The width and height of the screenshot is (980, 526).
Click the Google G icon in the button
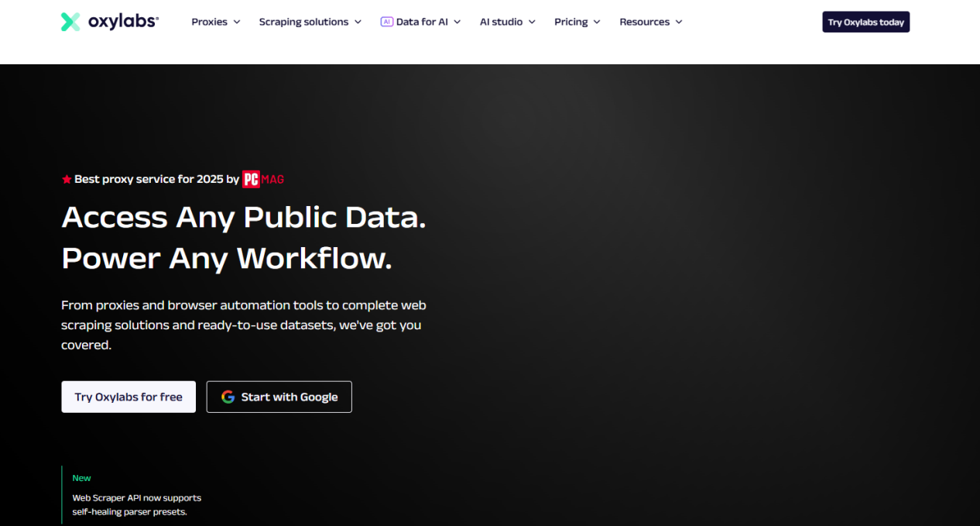tap(228, 397)
